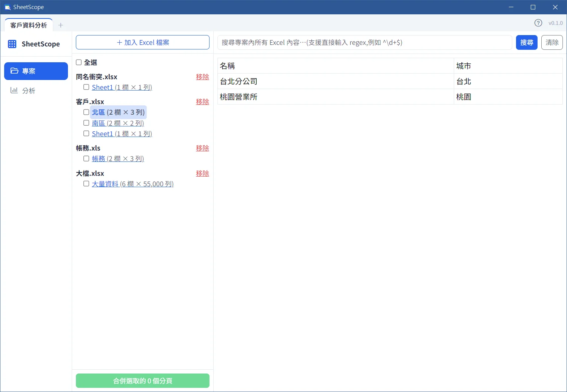Open the 南區 (2 欄 × 2 列) sheet
This screenshot has height=392, width=567.
[118, 123]
